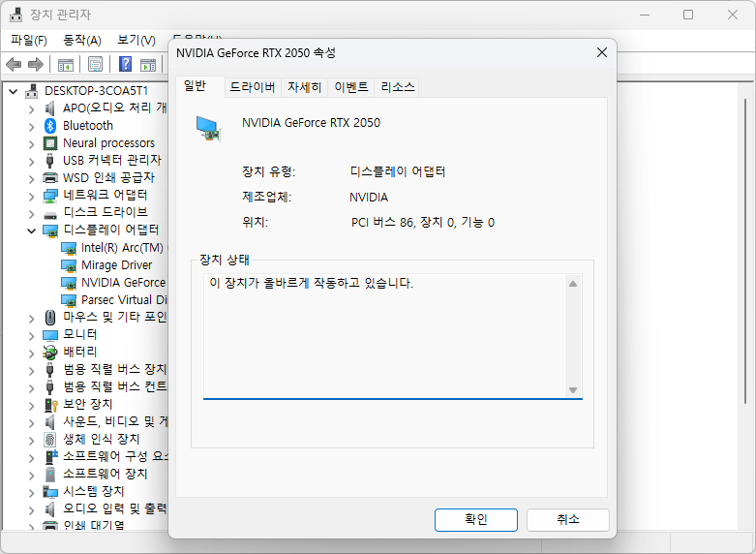This screenshot has height=554, width=756.
Task: Select the 범용 직렬 버스 컨트롤러 row label
Action: point(115,386)
